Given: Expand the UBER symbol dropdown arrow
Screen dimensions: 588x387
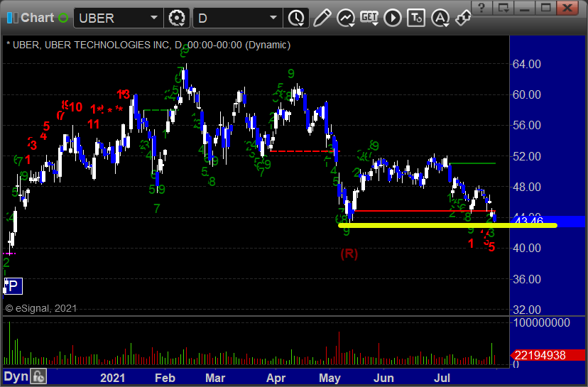Looking at the screenshot, I should click(x=154, y=18).
